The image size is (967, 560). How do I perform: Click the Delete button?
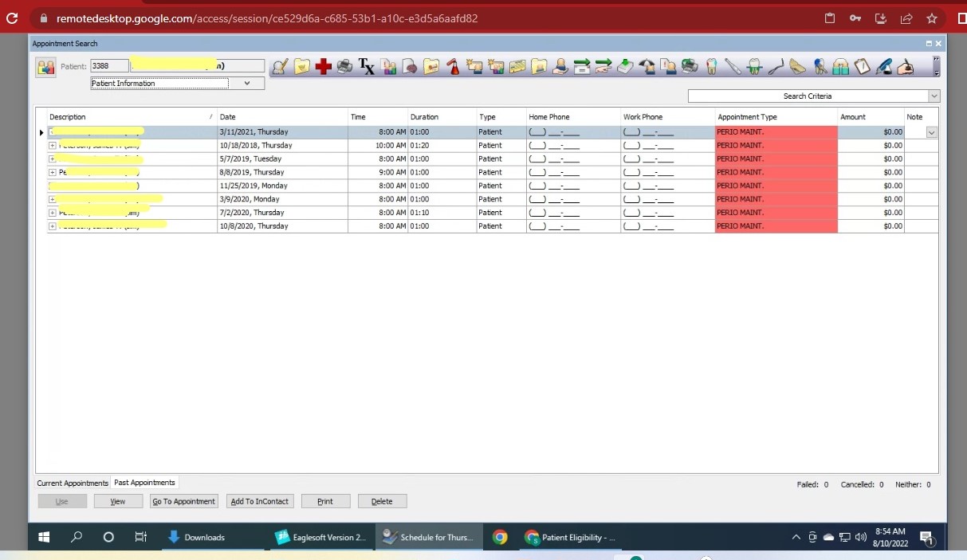(x=382, y=501)
